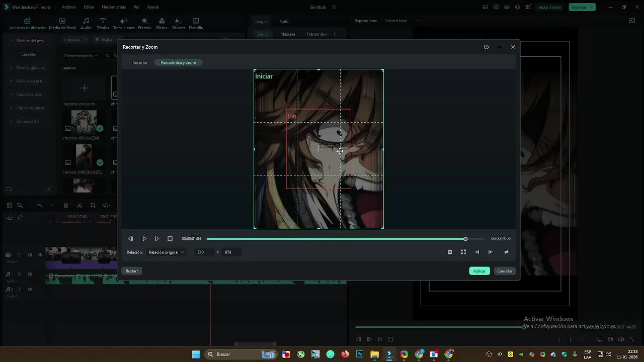This screenshot has width=644, height=362.
Task: Open the Predeterminado sort dropdown
Action: pyautogui.click(x=80, y=56)
